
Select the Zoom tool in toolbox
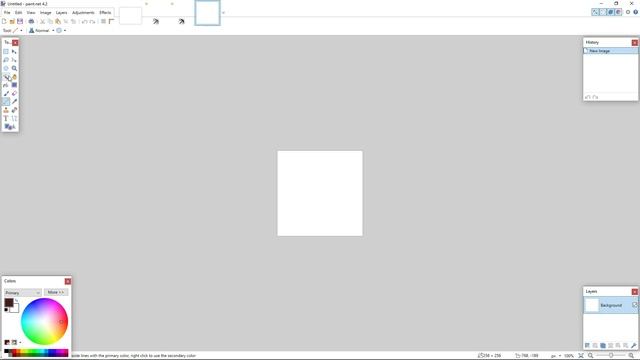(x=14, y=68)
